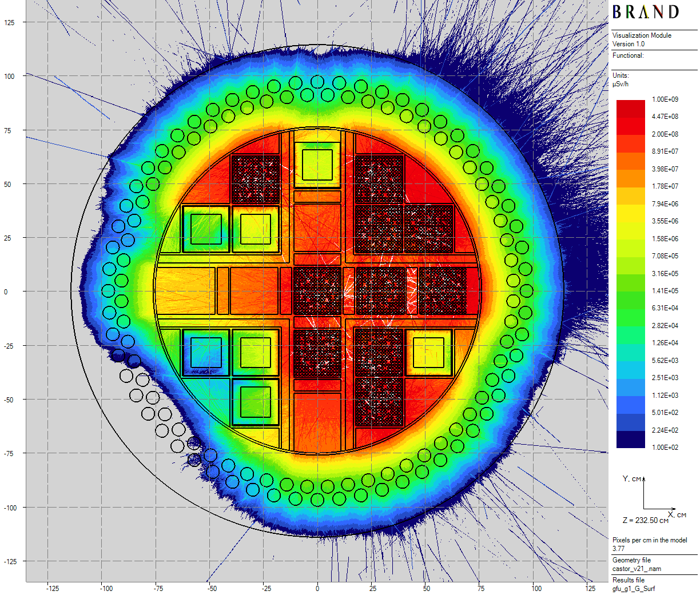The image size is (700, 599).
Task: Click the 125 tick label on Y axis
Action: (x=9, y=23)
